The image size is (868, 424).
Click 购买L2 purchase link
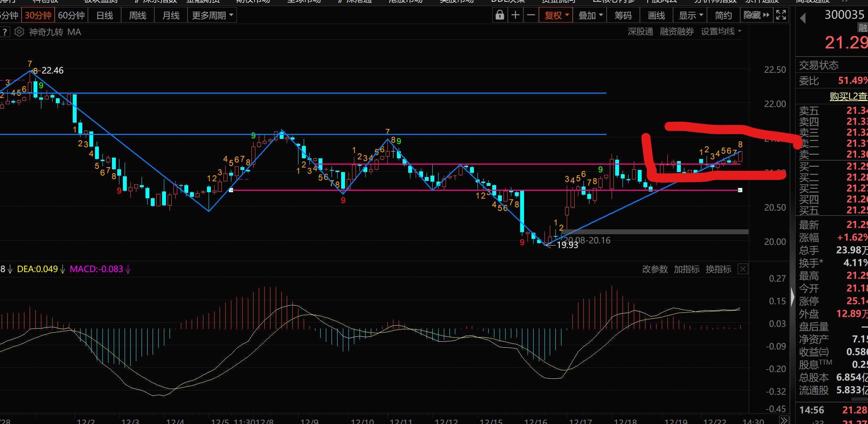[848, 96]
